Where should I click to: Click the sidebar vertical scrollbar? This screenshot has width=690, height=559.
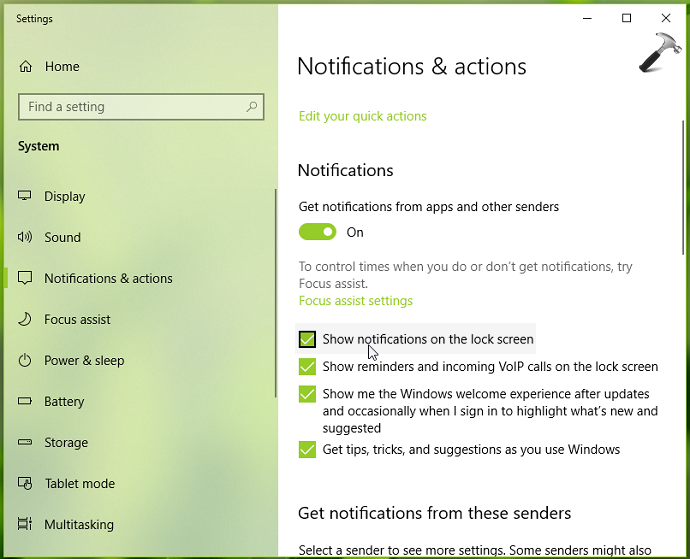point(276,293)
